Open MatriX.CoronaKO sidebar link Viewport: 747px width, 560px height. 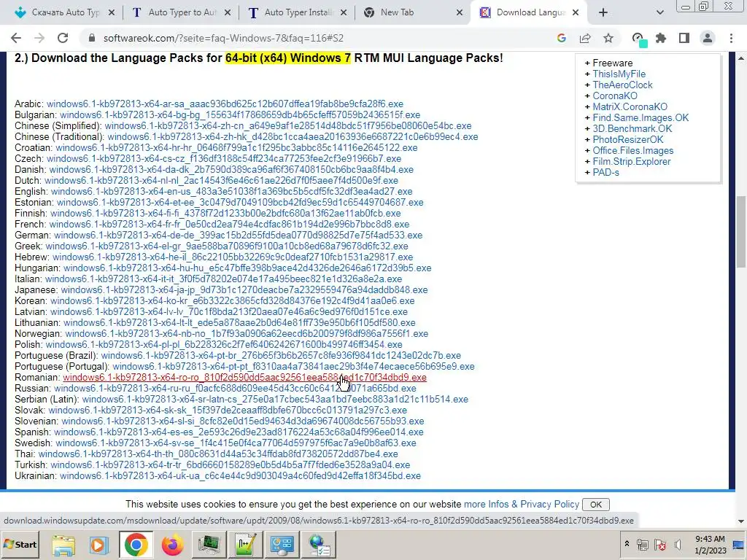click(630, 106)
